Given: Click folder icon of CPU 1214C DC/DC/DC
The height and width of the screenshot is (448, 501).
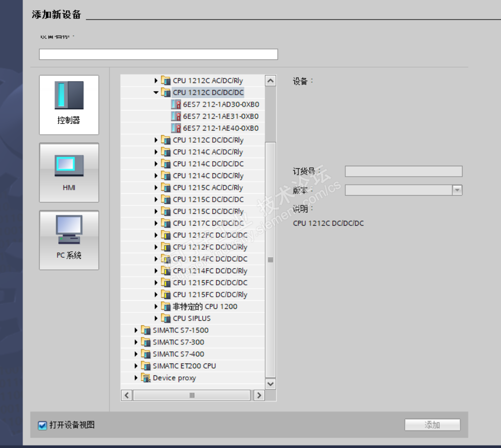Looking at the screenshot, I should pos(166,164).
